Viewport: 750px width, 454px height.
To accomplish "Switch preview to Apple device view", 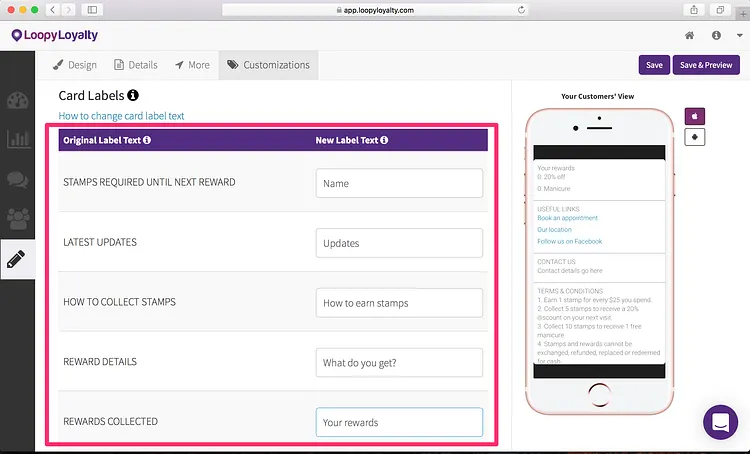I will 695,116.
